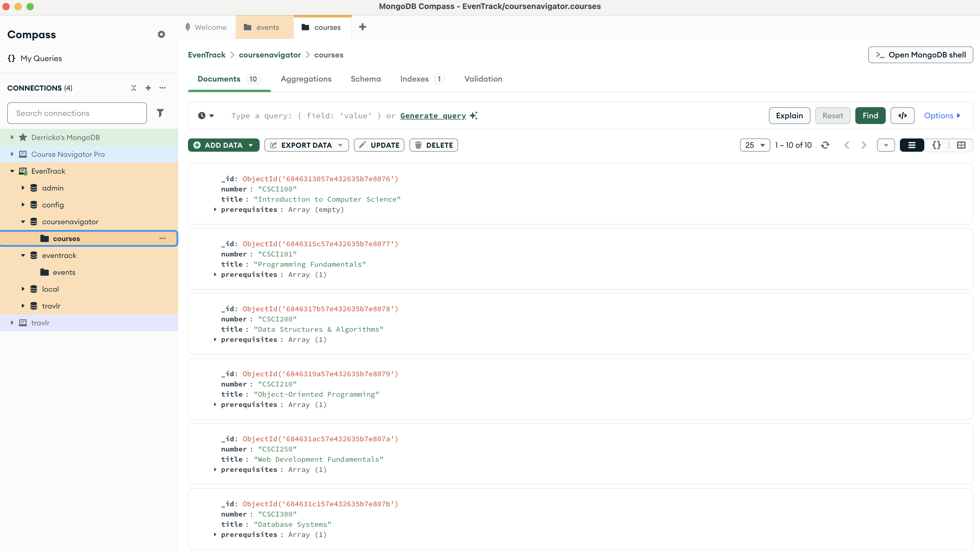Expand the travlr database under EvenTrack
Viewport: 980px width, 552px height.
click(x=23, y=306)
